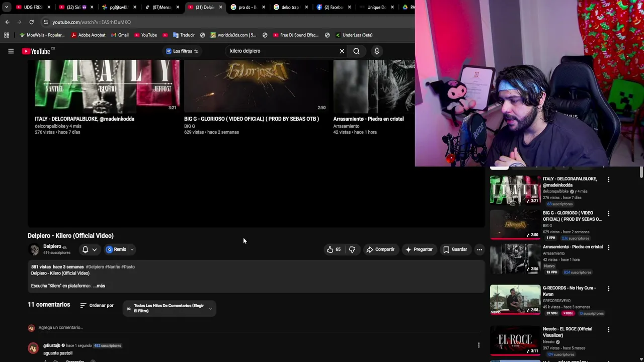Open the YouTube guide hamburger menu
The image size is (644, 362).
[x=11, y=51]
